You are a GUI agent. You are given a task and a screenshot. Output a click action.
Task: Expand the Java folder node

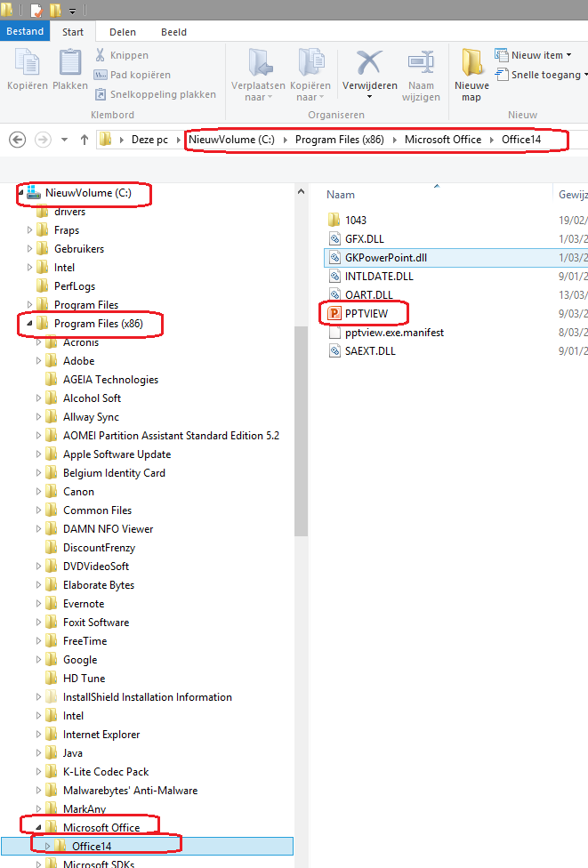click(x=39, y=753)
